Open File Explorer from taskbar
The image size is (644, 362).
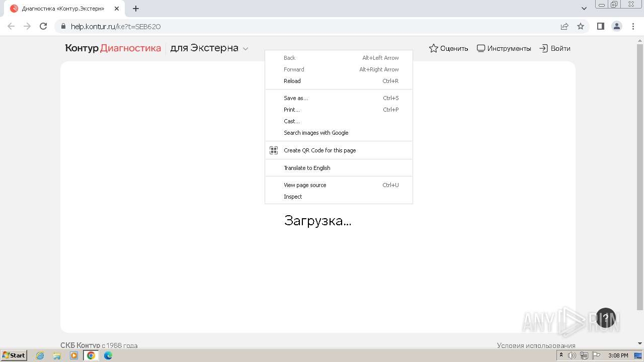pyautogui.click(x=57, y=355)
